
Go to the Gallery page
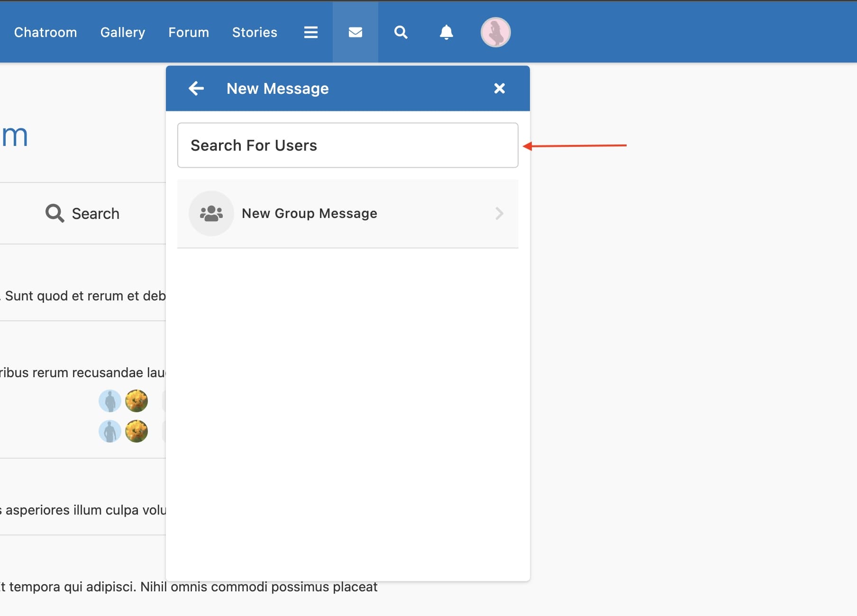pyautogui.click(x=123, y=32)
